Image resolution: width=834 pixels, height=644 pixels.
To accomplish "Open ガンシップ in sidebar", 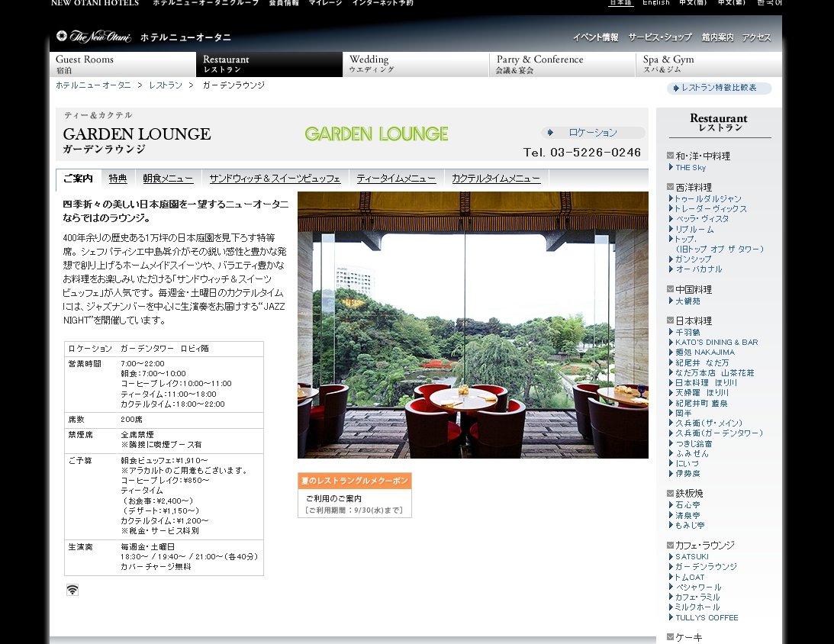I will [693, 259].
